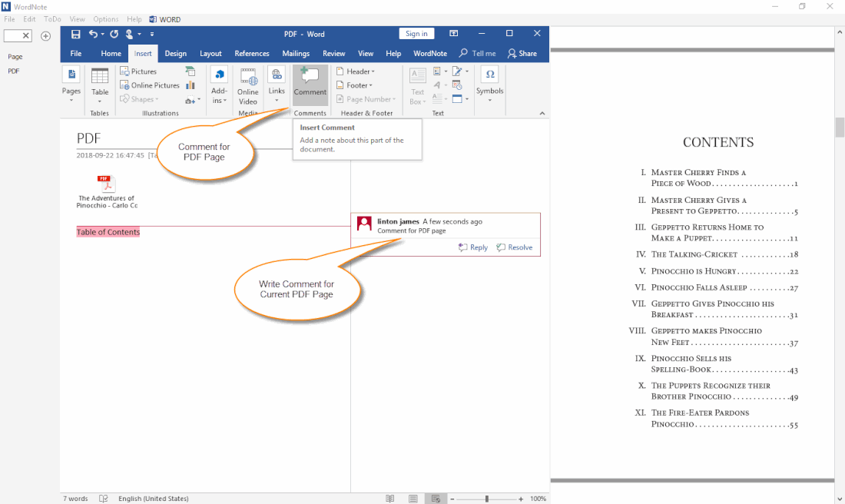Click the Save icon in quick access toolbar
This screenshot has height=504, width=845.
(75, 34)
